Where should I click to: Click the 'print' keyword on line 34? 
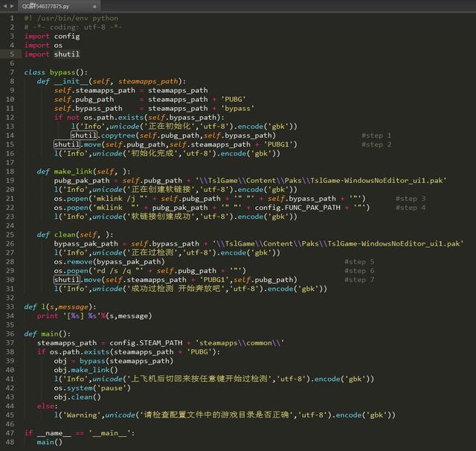click(x=48, y=316)
